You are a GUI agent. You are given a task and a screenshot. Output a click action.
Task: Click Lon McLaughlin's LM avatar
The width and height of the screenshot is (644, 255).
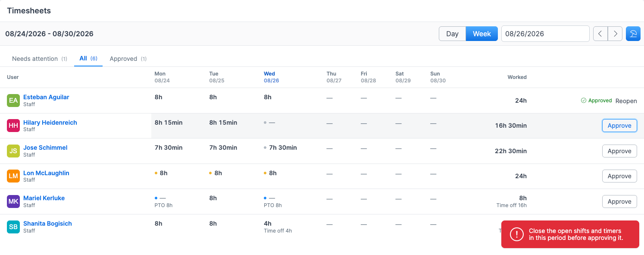[x=13, y=176]
